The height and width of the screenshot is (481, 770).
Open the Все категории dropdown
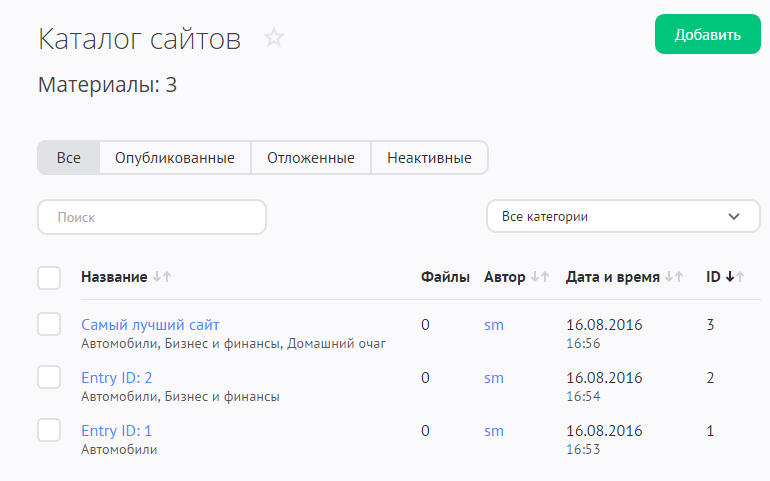coord(623,216)
